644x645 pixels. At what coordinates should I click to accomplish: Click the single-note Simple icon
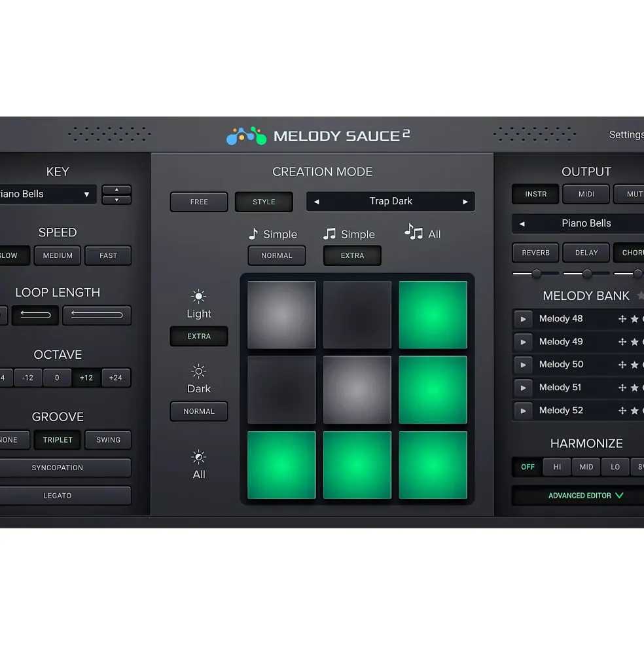click(253, 234)
